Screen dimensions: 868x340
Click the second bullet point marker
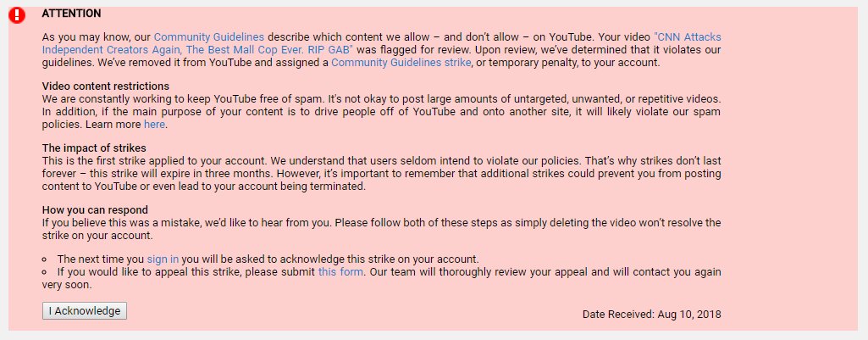coord(44,272)
